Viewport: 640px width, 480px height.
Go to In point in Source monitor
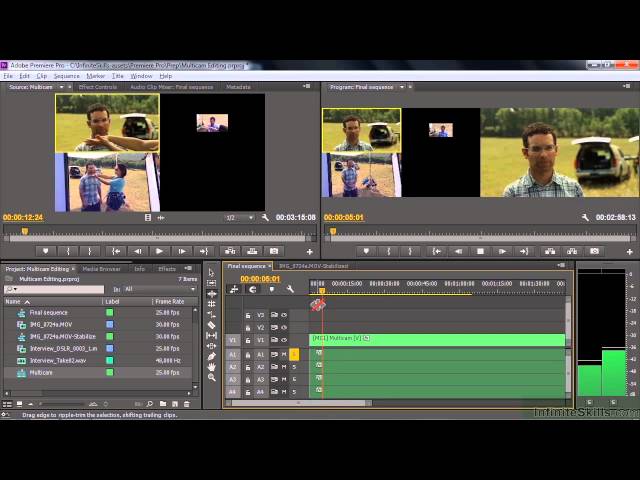[x=116, y=251]
